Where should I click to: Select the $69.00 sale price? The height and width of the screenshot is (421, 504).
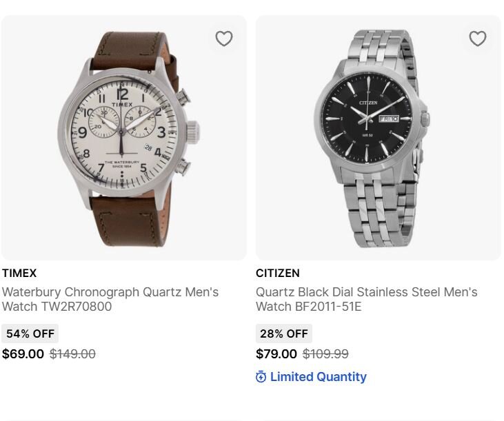[23, 354]
